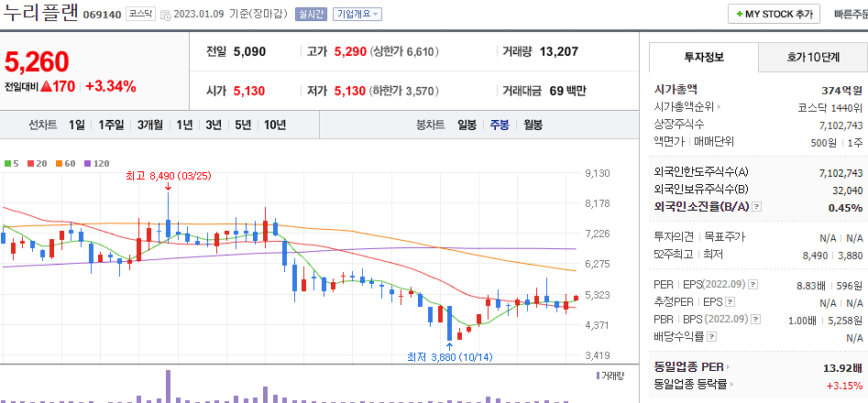Click the 52주최고 label
This screenshot has height=403, width=868.
coord(673,255)
